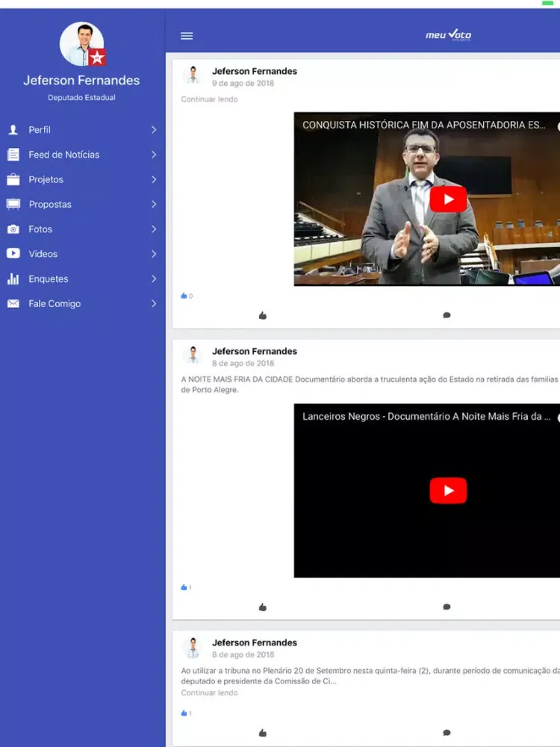Image resolution: width=560 pixels, height=747 pixels.
Task: Click the Fotos camera icon
Action: tap(13, 229)
